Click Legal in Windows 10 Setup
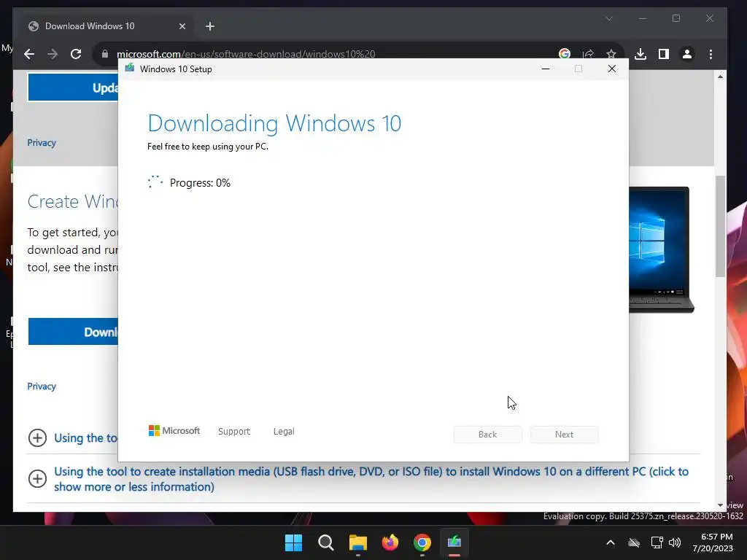 pyautogui.click(x=284, y=432)
